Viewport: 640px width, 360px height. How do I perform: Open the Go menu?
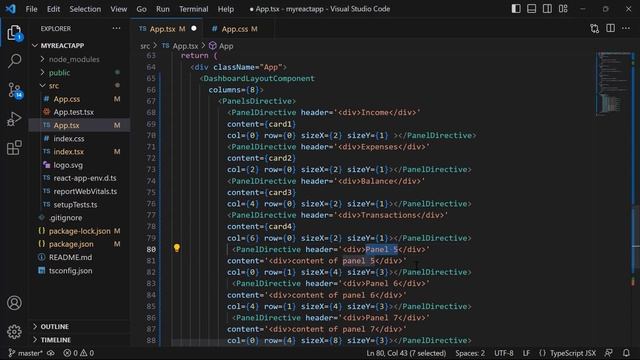[141, 9]
